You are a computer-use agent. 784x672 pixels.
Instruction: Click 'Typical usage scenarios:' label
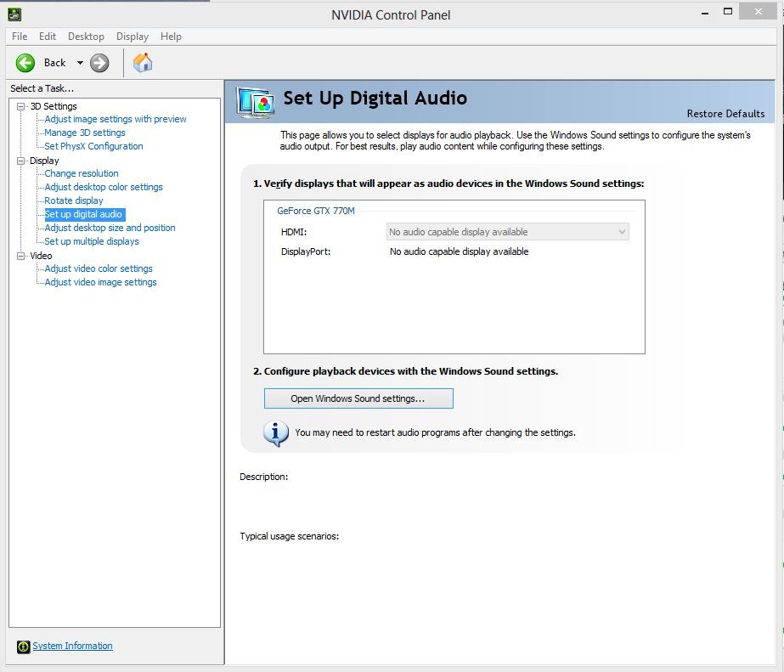click(289, 536)
